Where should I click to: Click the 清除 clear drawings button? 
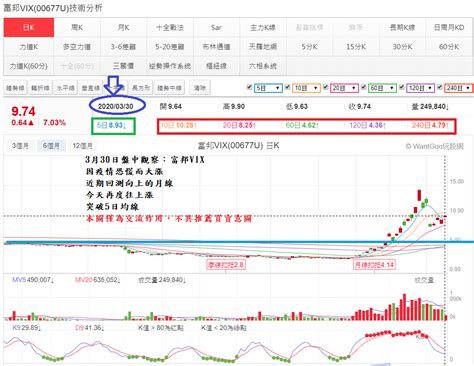(x=199, y=88)
